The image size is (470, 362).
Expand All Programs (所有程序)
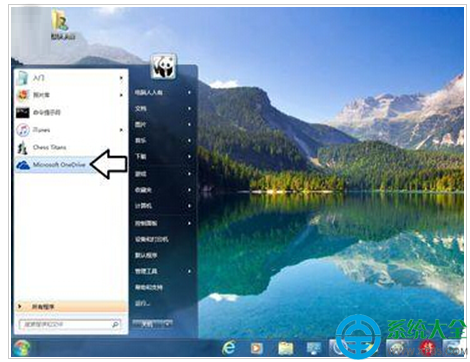pos(71,307)
